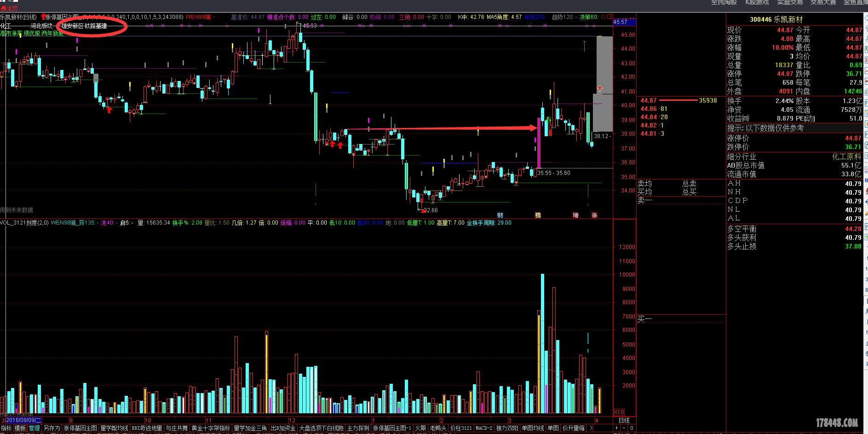Screen dimensions: 868x434
Task: Click the 买一 order book label
Action: (x=644, y=318)
